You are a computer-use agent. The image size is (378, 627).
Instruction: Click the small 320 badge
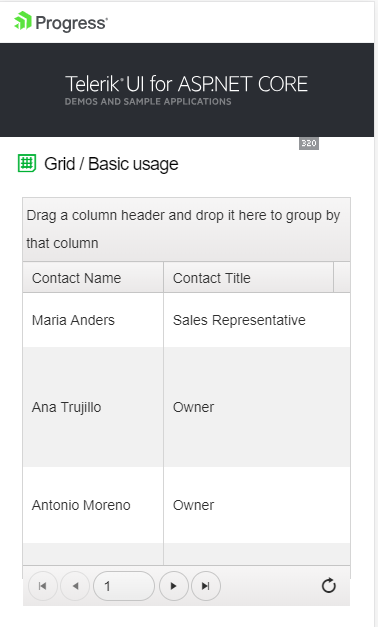click(309, 143)
